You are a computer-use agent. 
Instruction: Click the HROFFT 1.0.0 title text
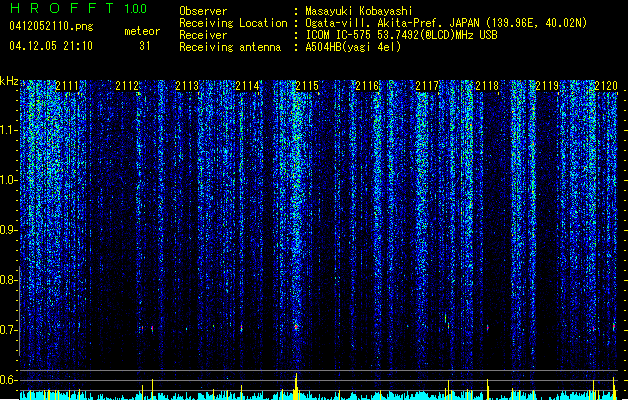tap(79, 8)
